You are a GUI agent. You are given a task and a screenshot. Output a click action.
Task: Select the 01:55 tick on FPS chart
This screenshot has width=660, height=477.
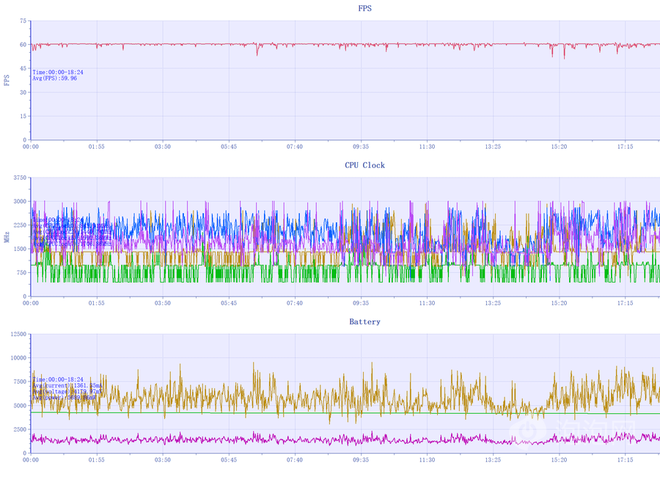97,146
